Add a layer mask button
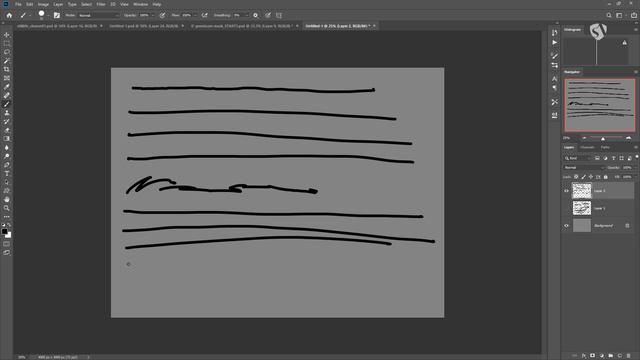The width and height of the screenshot is (640, 360). pos(593,356)
